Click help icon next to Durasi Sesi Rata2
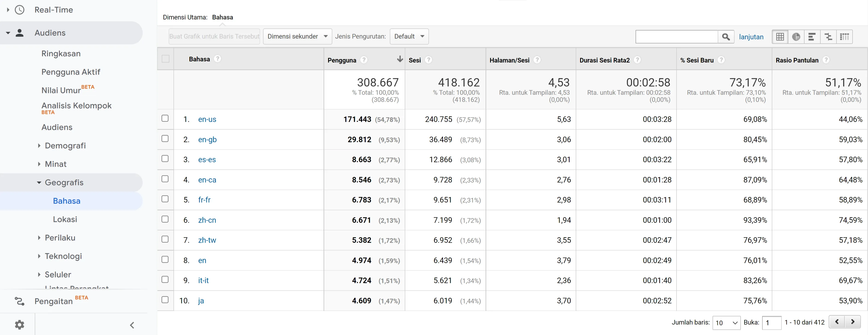Screen dimensions: 868x335 637,60
